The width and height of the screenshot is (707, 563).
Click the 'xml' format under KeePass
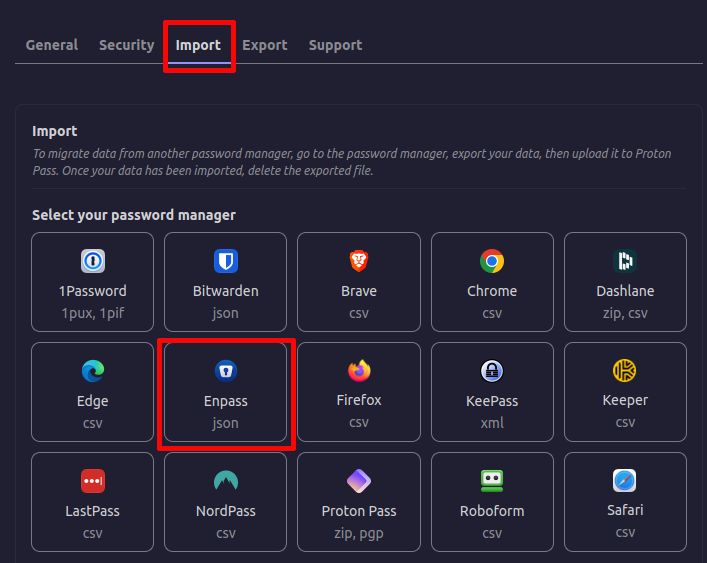492,423
